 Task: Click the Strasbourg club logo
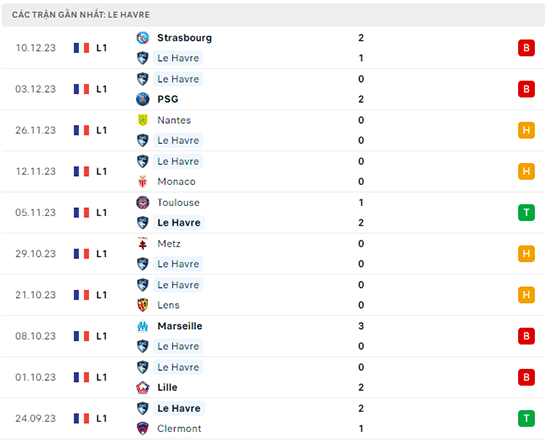tap(143, 38)
